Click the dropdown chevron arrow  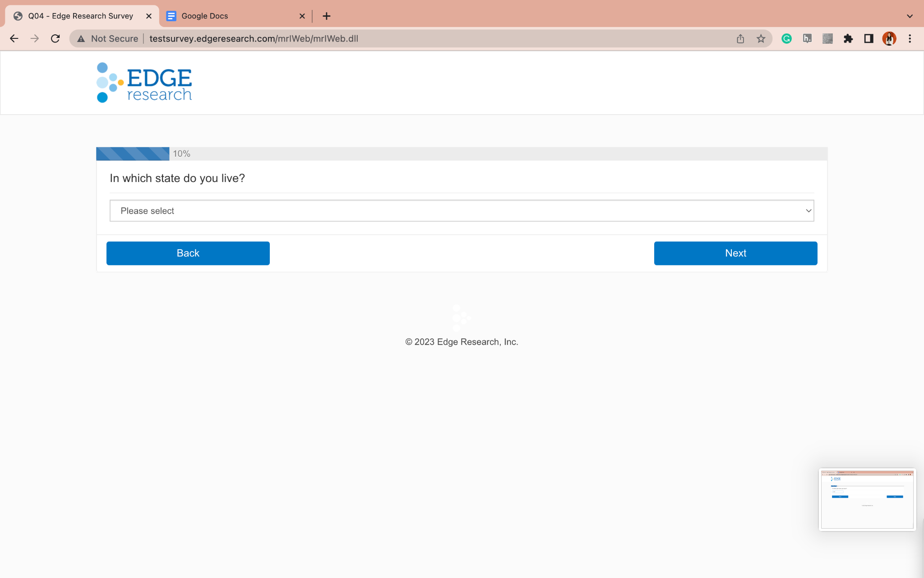[808, 211]
